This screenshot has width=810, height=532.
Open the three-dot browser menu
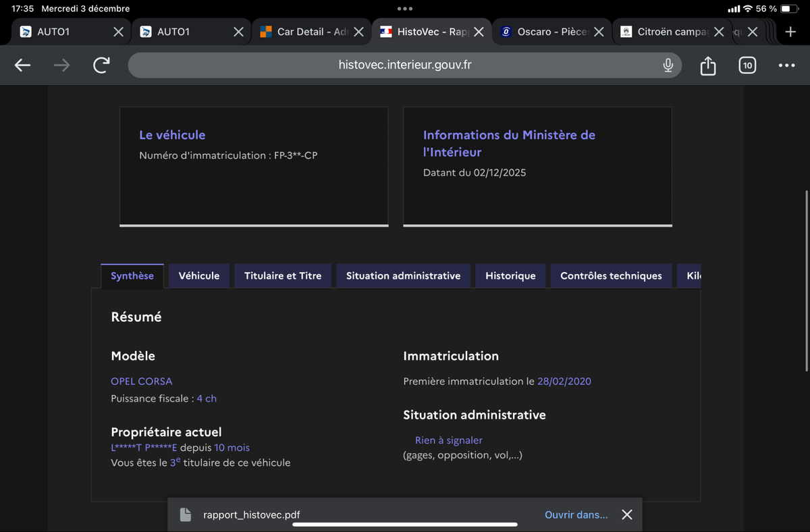(x=786, y=65)
